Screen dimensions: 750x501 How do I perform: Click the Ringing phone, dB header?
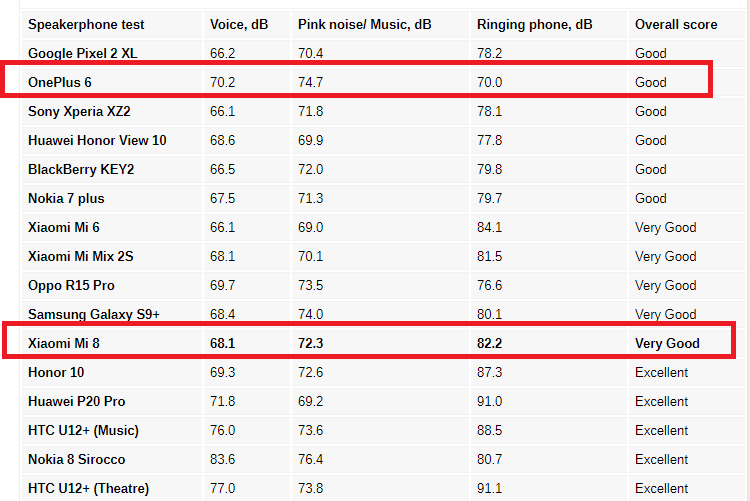[534, 24]
